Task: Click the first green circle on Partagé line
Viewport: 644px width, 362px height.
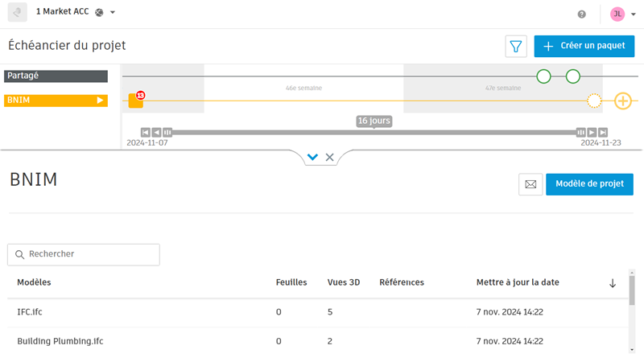Action: pyautogui.click(x=544, y=76)
